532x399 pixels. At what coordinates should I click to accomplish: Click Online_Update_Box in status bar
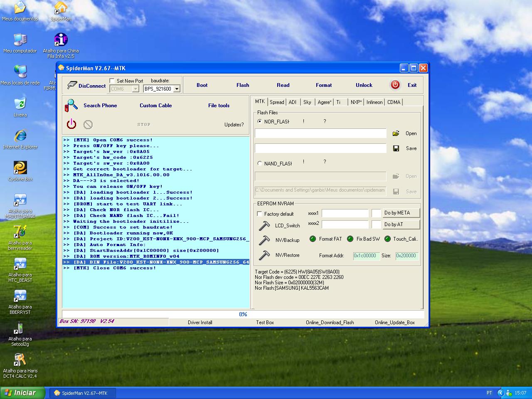tap(395, 323)
